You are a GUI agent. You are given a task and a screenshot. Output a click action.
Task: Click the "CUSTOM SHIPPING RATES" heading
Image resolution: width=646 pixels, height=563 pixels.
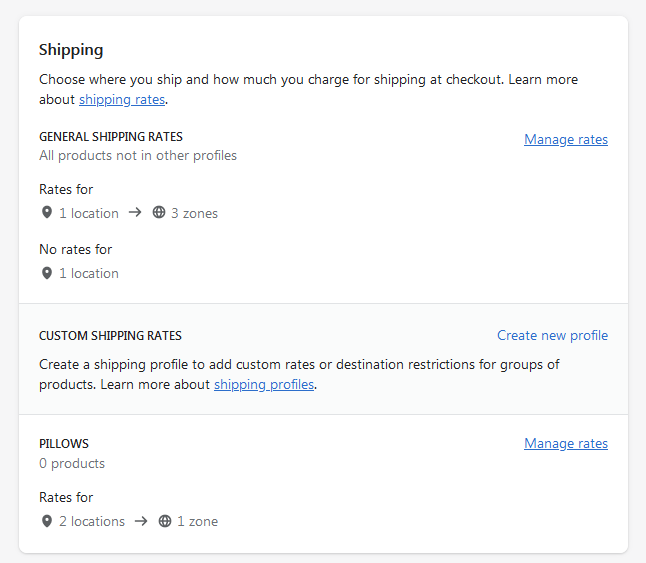click(x=110, y=336)
